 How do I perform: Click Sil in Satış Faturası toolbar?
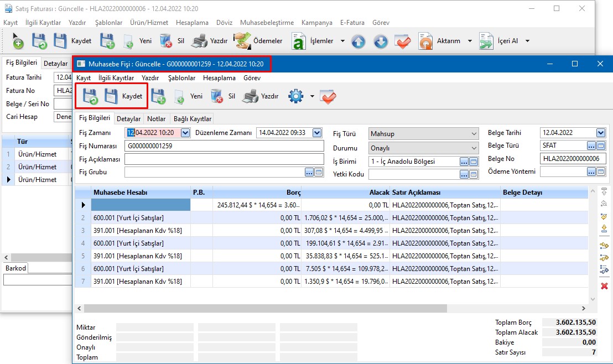172,41
